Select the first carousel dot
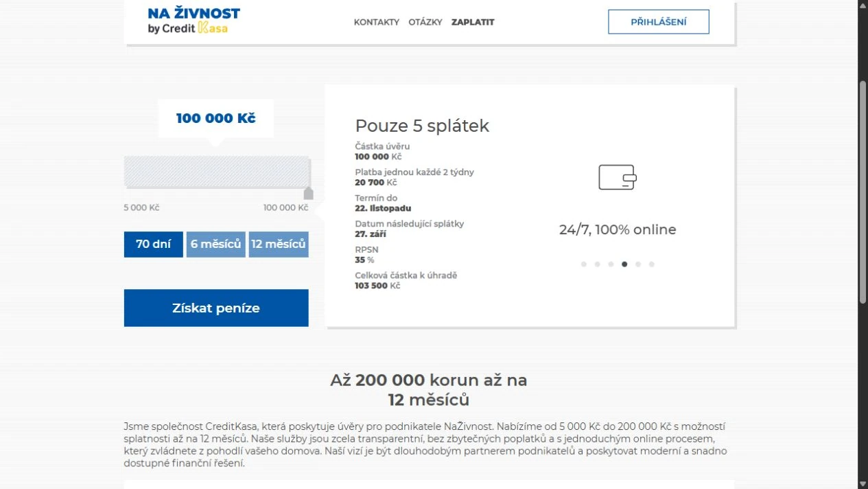Viewport: 868px width, 489px height. [583, 264]
